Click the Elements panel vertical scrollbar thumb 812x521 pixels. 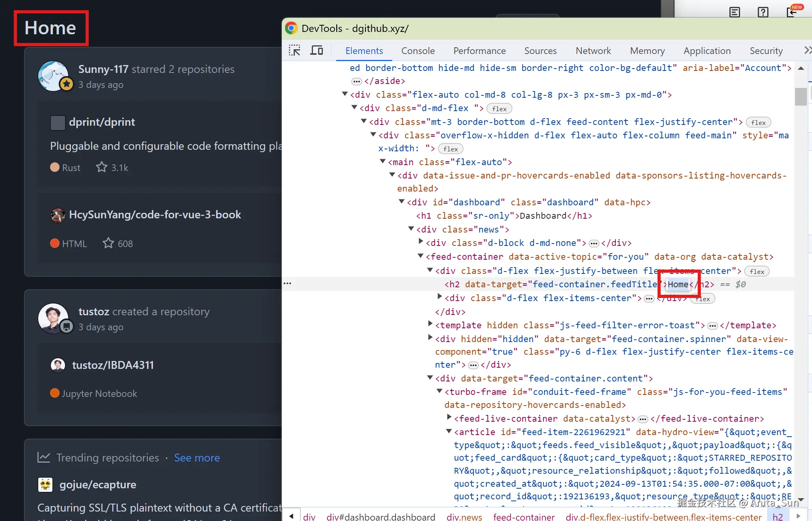[x=801, y=97]
